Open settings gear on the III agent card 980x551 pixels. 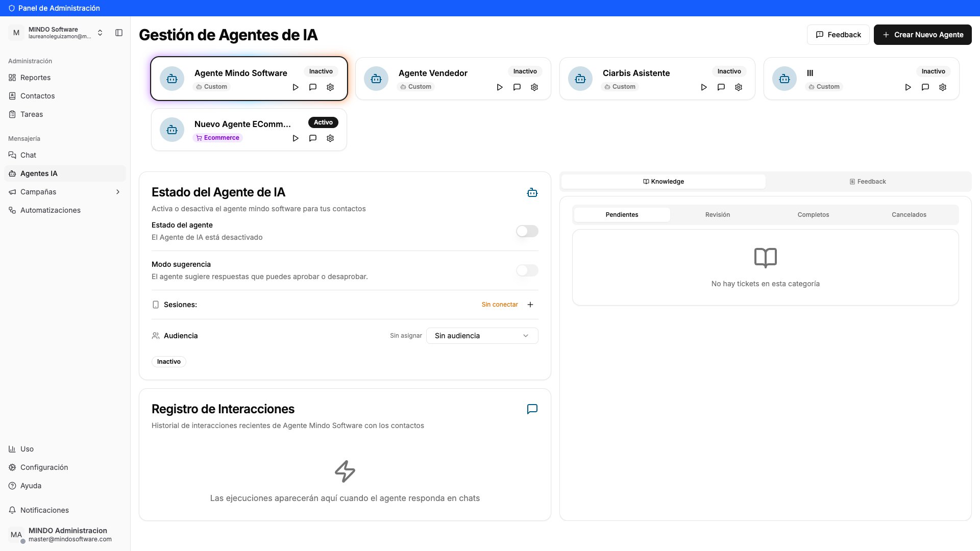click(943, 87)
